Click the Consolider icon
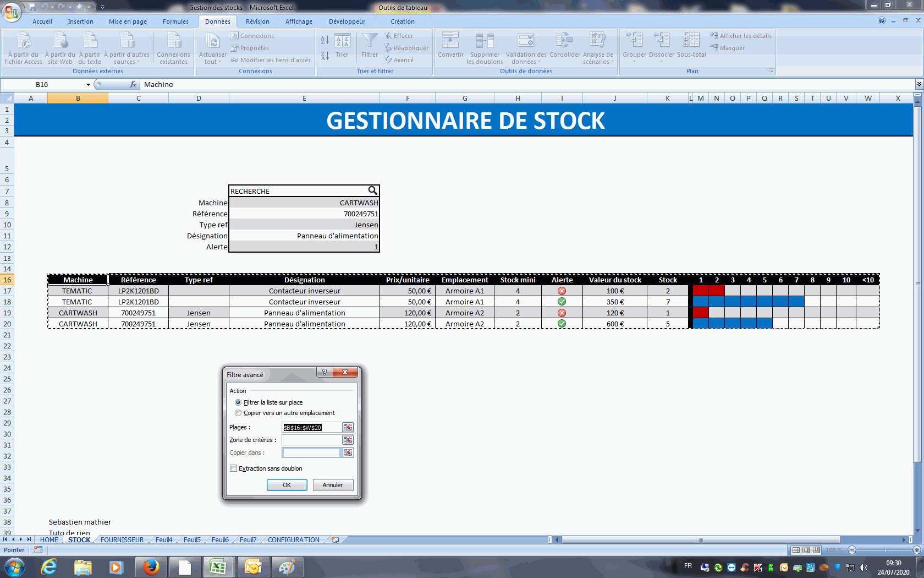 pyautogui.click(x=564, y=41)
